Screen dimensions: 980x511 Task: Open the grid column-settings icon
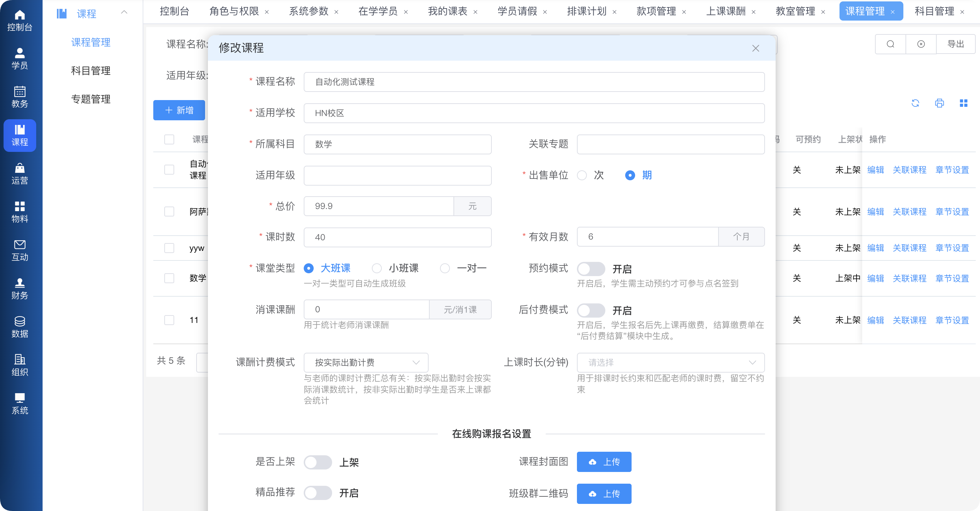(x=963, y=103)
